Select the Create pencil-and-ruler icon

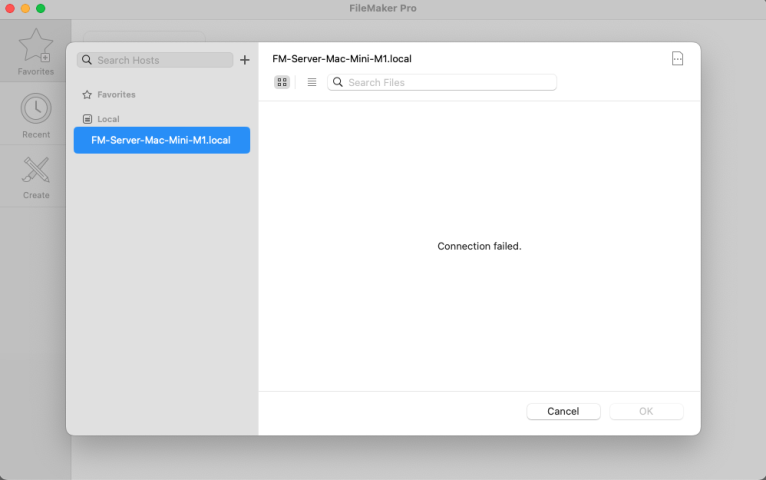(x=36, y=170)
